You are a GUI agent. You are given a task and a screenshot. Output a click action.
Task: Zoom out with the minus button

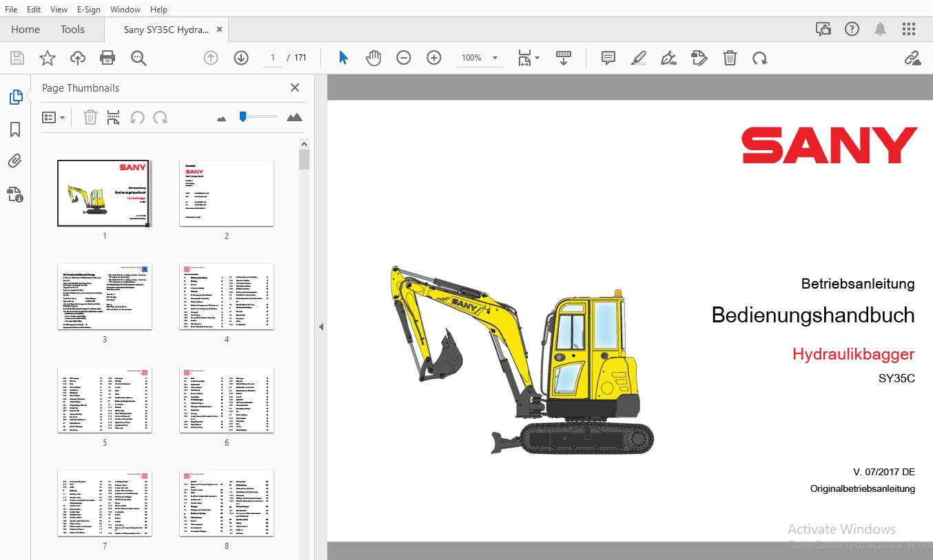coord(404,58)
